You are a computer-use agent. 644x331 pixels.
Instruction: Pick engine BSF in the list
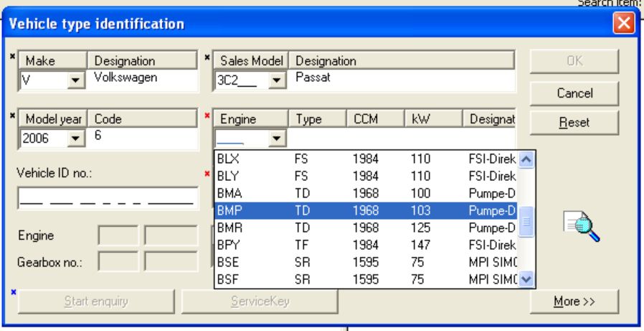coord(366,279)
